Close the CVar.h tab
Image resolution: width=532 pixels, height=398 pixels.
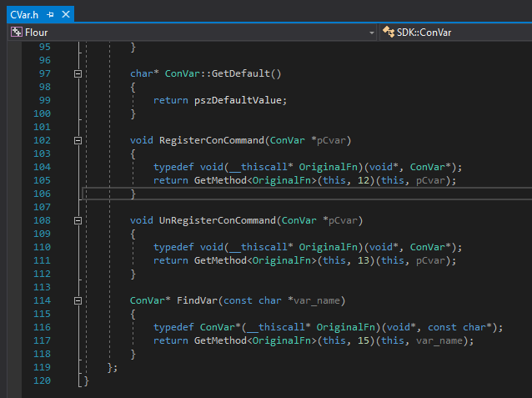tap(66, 15)
